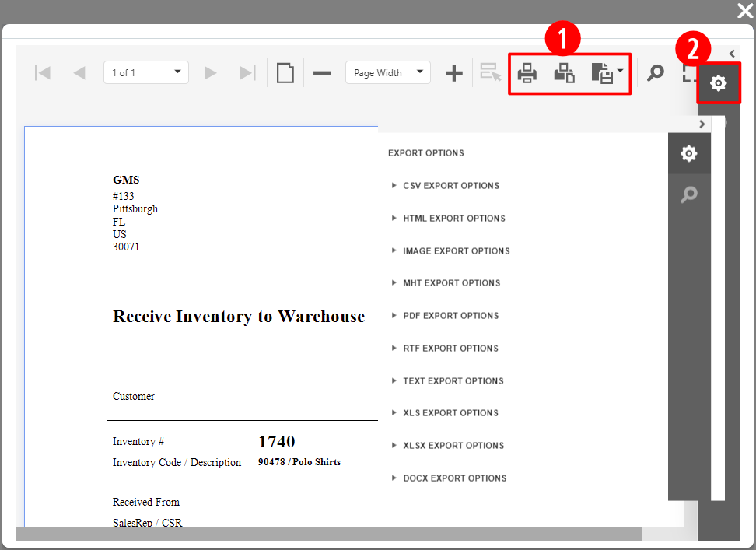The width and height of the screenshot is (756, 550).
Task: Click the Print report icon
Action: coord(527,73)
